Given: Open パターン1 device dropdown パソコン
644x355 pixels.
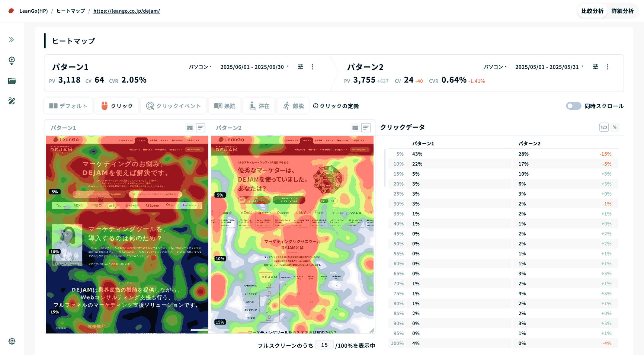Looking at the screenshot, I should pos(200,67).
